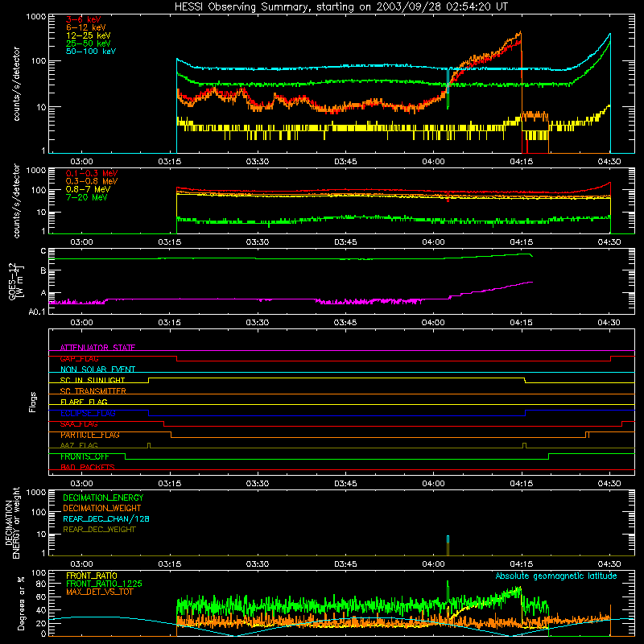Choose the 0.8-7 MeV legend label

coord(88,189)
